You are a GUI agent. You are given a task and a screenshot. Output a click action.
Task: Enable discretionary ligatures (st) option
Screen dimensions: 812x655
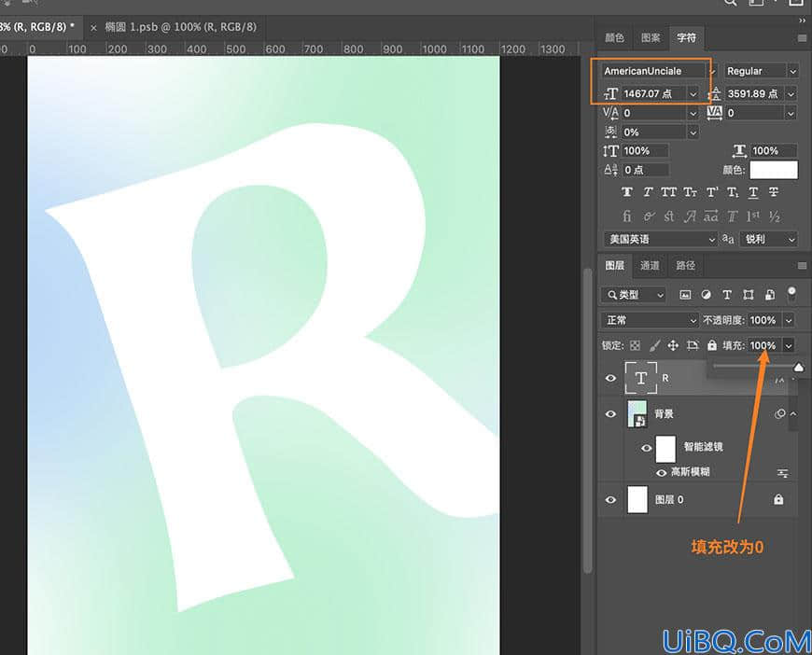click(668, 216)
